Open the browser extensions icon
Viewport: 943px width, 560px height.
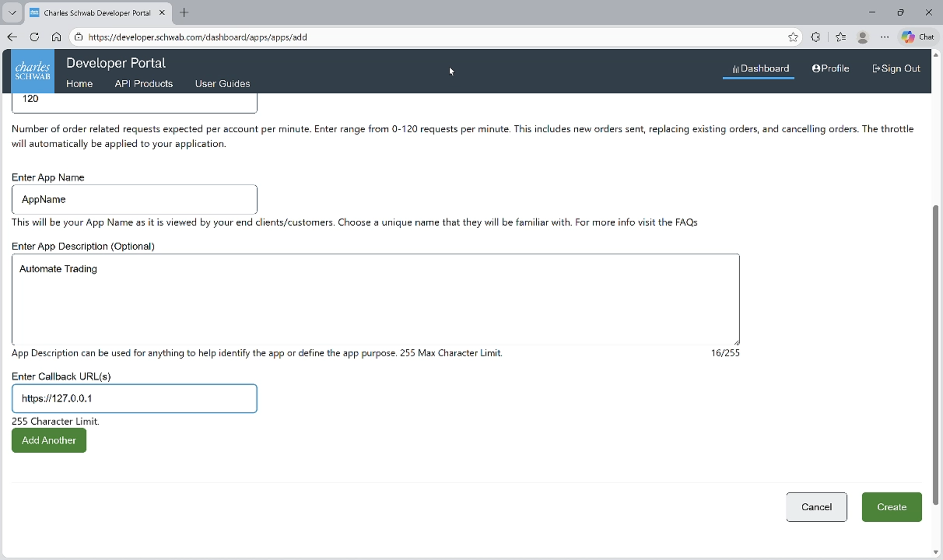[815, 37]
